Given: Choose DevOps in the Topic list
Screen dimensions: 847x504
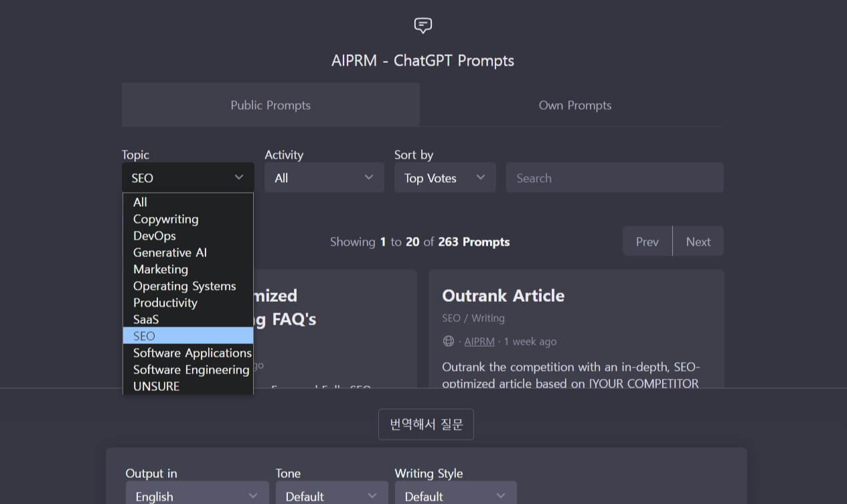Looking at the screenshot, I should click(188, 236).
